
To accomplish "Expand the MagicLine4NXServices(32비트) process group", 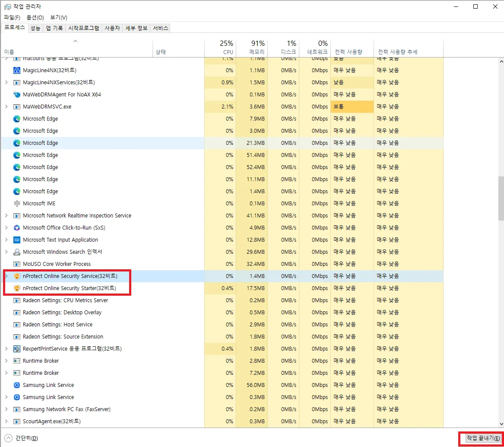I will 6,83.
